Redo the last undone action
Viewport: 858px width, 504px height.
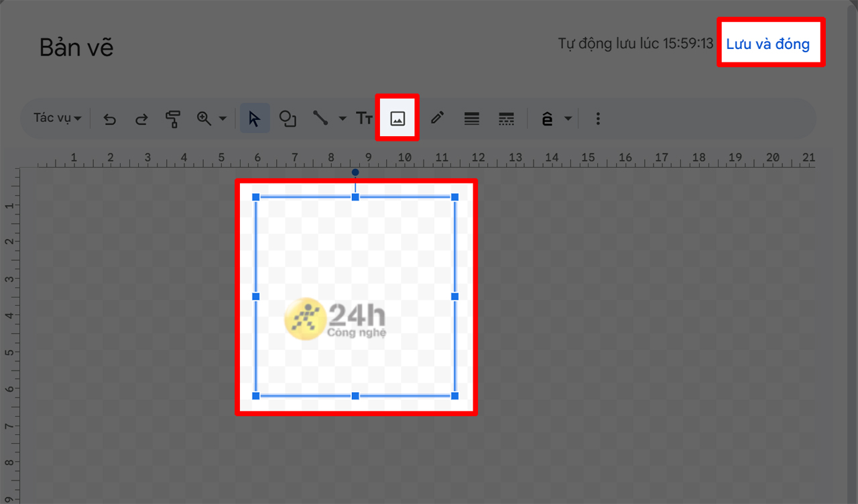141,119
